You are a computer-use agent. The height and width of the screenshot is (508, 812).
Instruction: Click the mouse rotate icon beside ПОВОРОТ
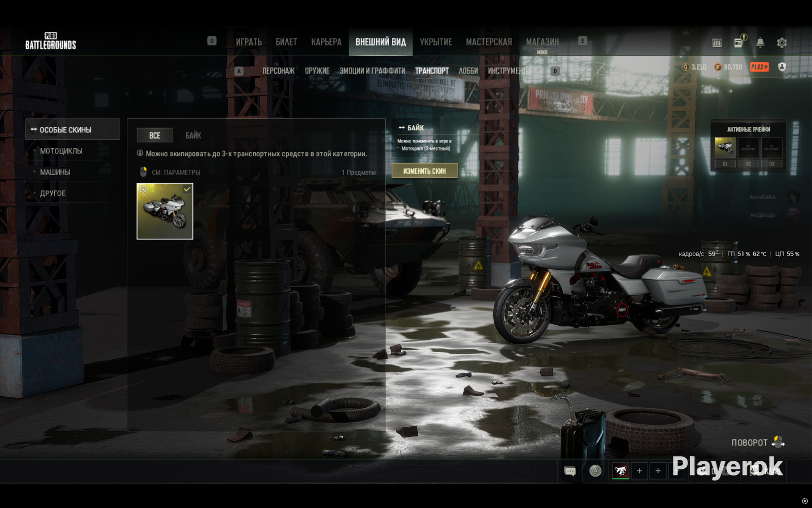coord(778,442)
